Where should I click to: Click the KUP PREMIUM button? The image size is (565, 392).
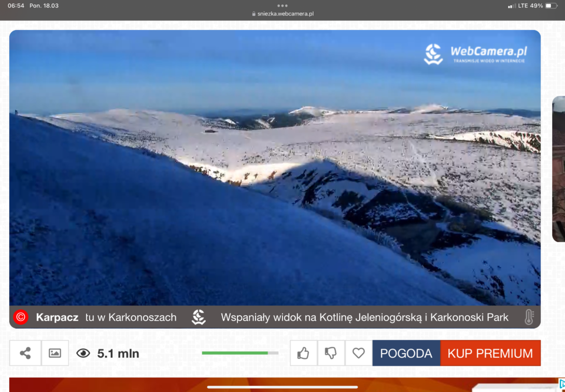[x=490, y=353]
